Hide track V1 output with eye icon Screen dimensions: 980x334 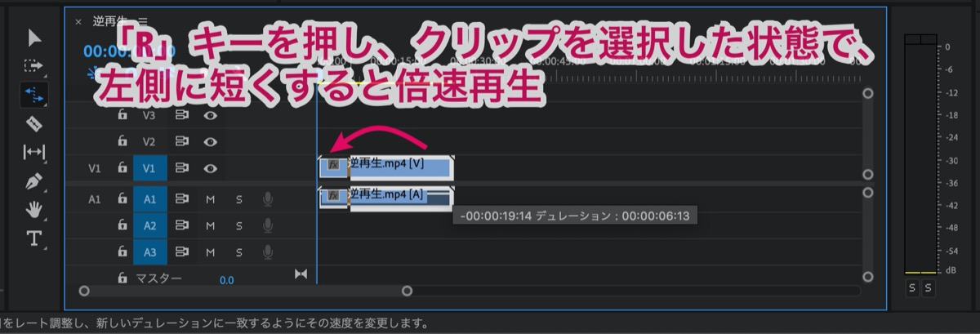211,167
